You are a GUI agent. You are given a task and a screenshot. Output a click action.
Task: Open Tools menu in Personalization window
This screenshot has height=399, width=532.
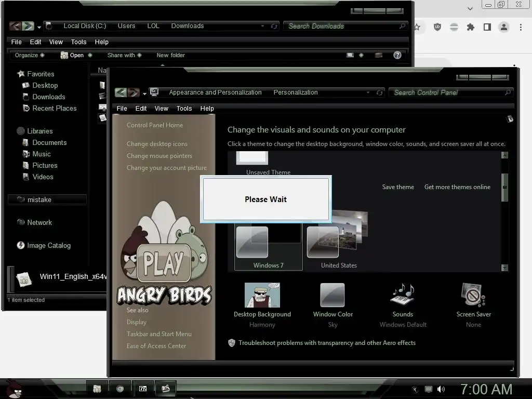click(184, 108)
